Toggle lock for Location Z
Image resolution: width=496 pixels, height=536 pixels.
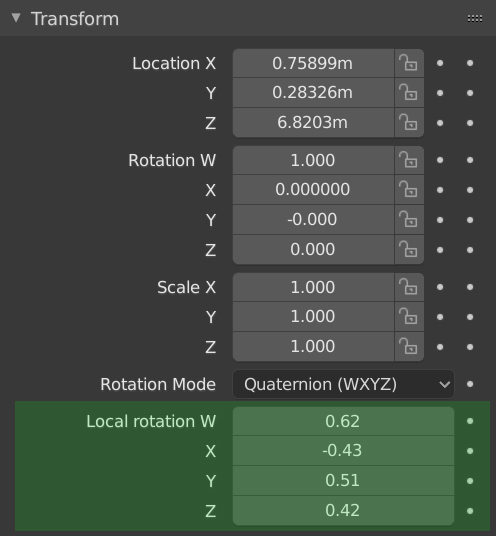coord(409,122)
